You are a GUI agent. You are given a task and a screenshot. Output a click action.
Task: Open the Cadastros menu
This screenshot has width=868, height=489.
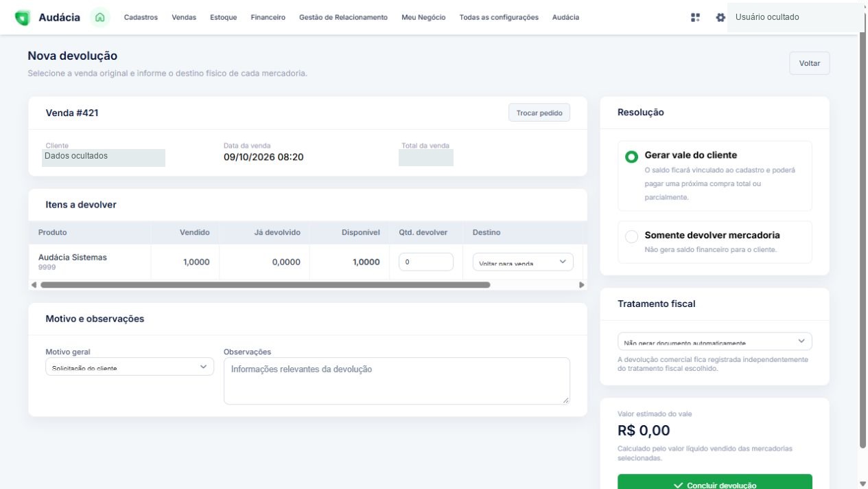(141, 17)
